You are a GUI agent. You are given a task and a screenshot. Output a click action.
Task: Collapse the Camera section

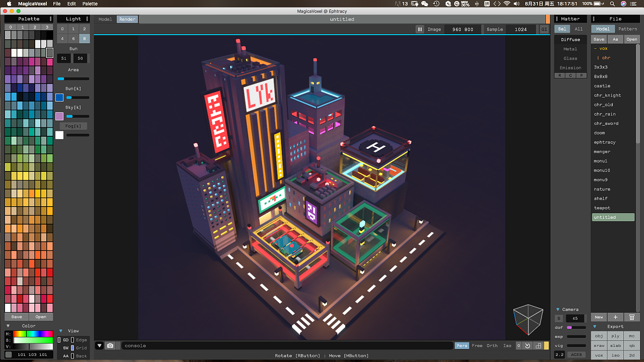pyautogui.click(x=557, y=309)
